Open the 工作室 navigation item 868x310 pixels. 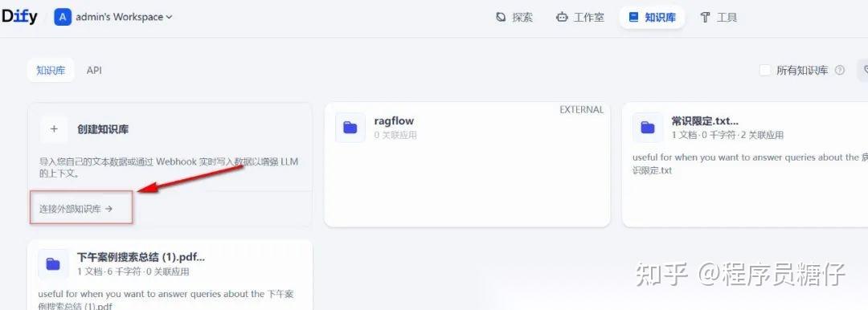[580, 17]
